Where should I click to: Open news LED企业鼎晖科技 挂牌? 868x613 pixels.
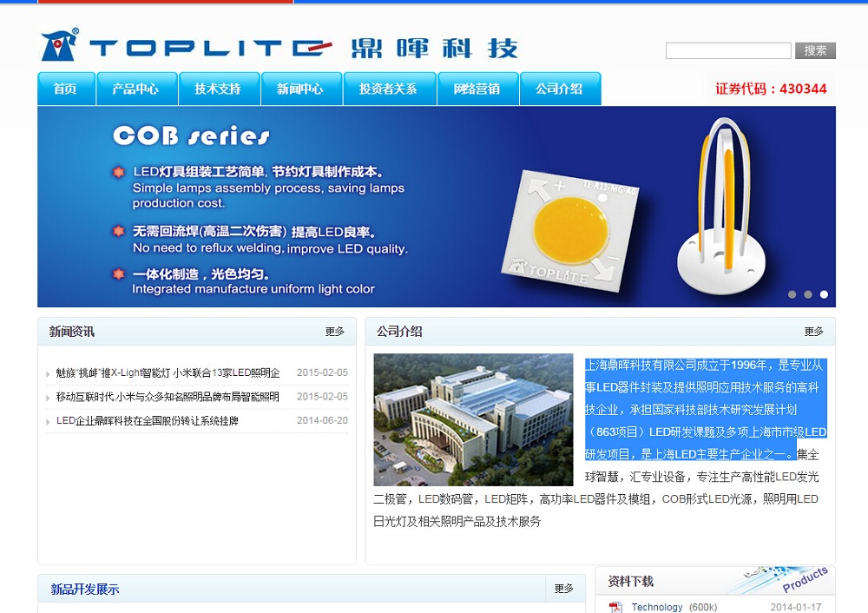coord(148,421)
